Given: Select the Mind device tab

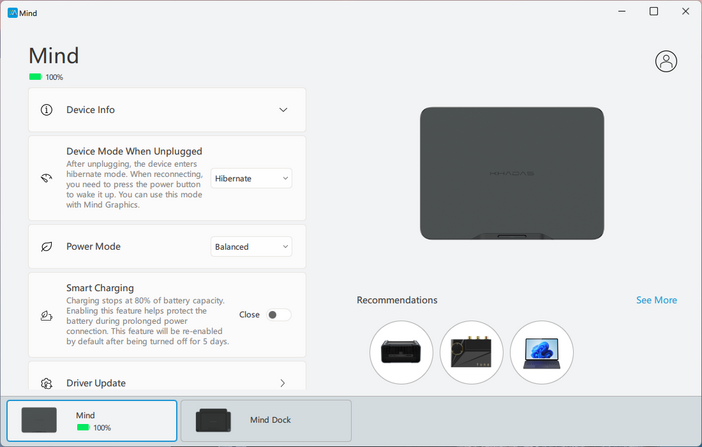Looking at the screenshot, I should point(92,421).
